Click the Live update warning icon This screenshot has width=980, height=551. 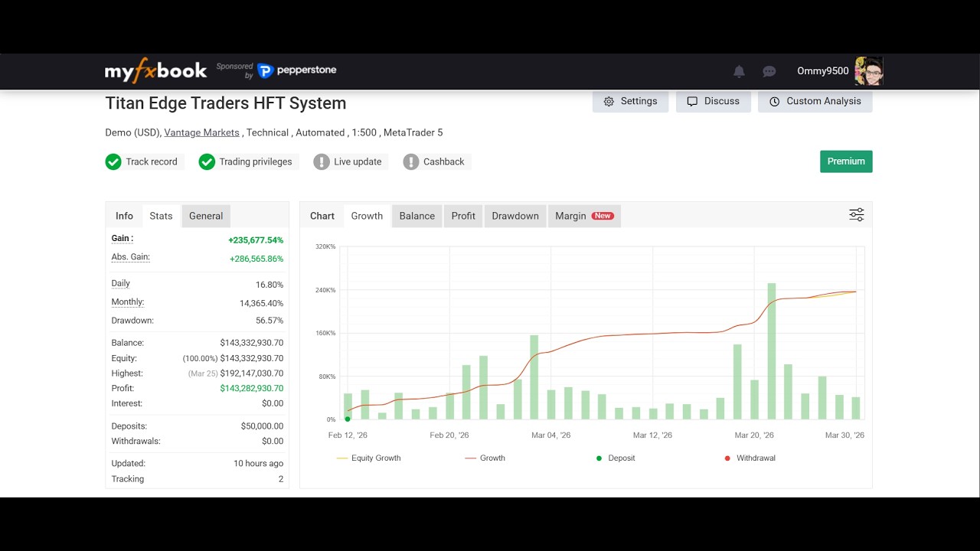click(x=322, y=161)
